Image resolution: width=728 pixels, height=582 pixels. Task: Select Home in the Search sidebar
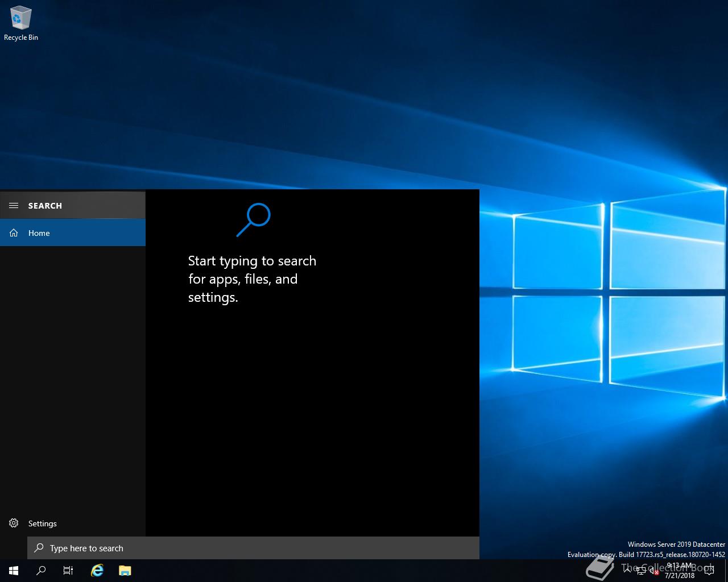73,233
